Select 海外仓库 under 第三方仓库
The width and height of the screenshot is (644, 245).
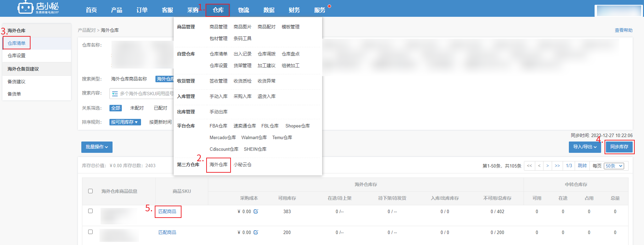point(219,165)
